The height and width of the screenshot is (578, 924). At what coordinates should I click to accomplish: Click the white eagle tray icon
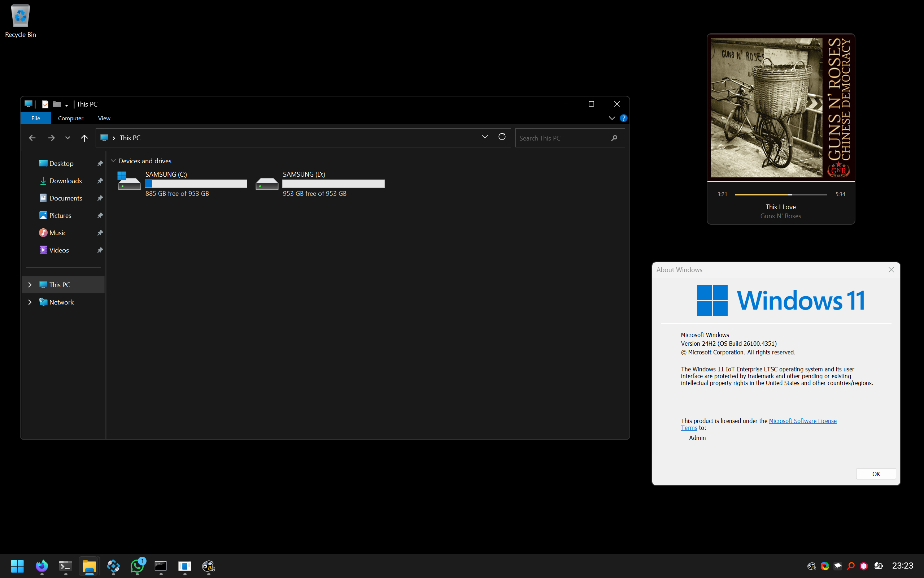[x=838, y=566]
